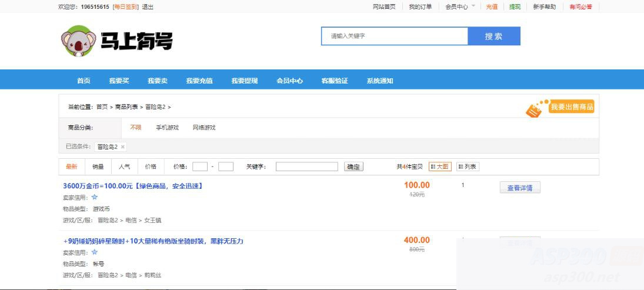644x290 pixels.
Task: Go to 客服验证 in the navigation bar
Action: point(335,81)
